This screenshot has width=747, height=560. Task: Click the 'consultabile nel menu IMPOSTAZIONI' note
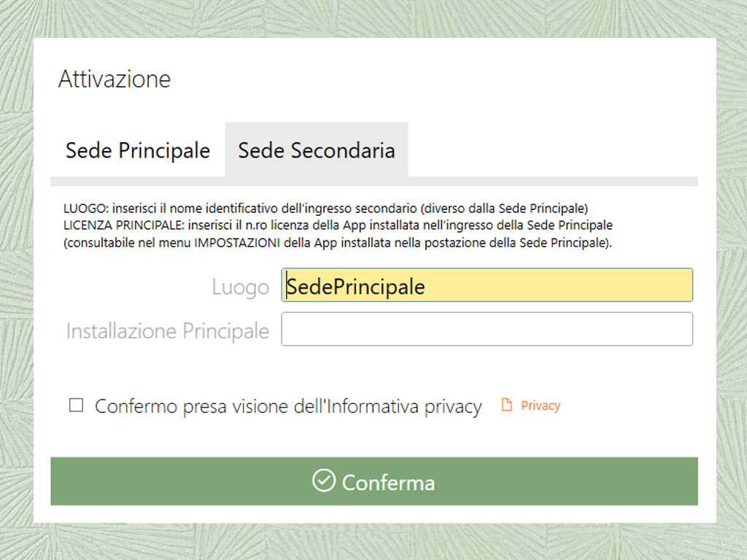[338, 243]
